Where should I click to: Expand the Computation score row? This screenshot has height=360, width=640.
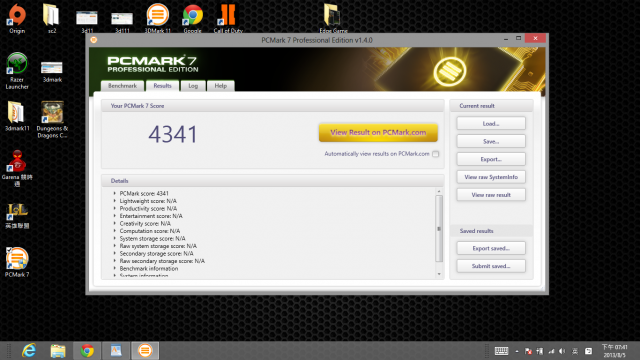pyautogui.click(x=115, y=231)
